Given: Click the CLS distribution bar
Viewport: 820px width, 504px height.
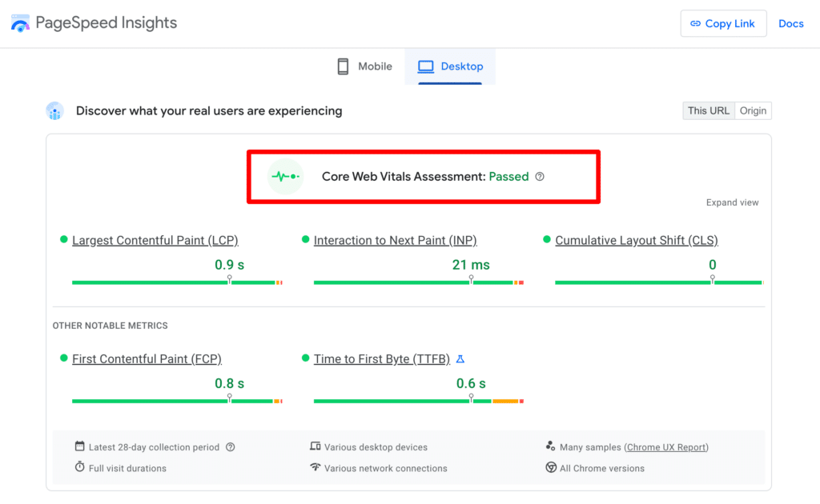Looking at the screenshot, I should [660, 282].
